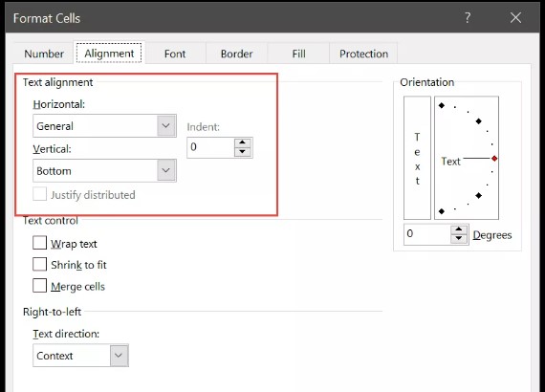
Task: Click into the Indent input field
Action: tap(210, 147)
